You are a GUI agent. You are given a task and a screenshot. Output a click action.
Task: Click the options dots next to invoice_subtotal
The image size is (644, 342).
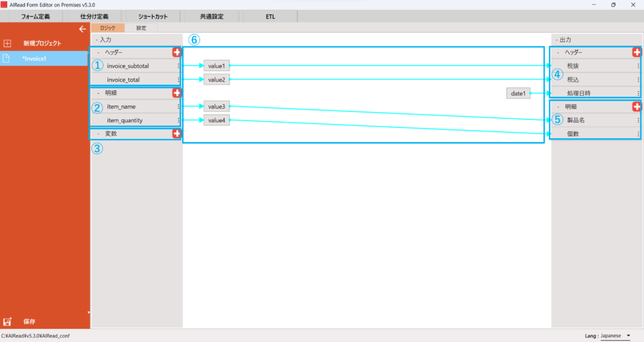pyautogui.click(x=179, y=66)
